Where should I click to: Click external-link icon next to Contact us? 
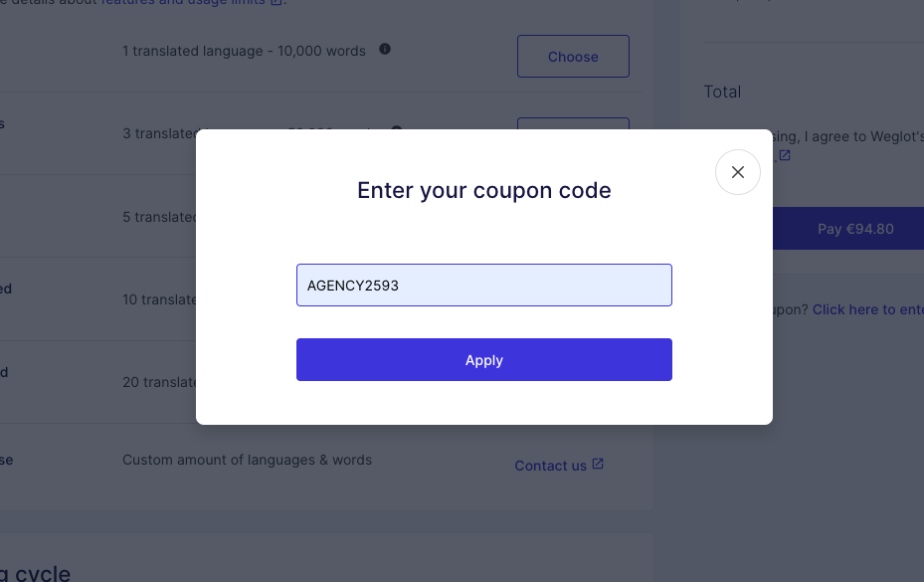tap(598, 465)
